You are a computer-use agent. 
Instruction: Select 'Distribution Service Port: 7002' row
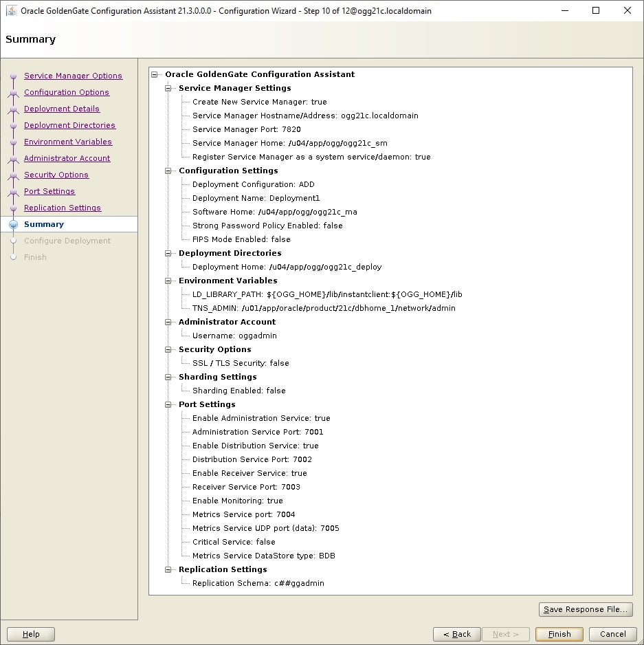point(252,459)
